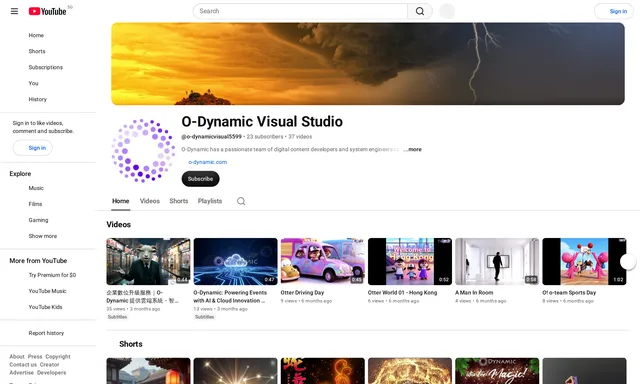Open Music under Explore

pyautogui.click(x=36, y=188)
